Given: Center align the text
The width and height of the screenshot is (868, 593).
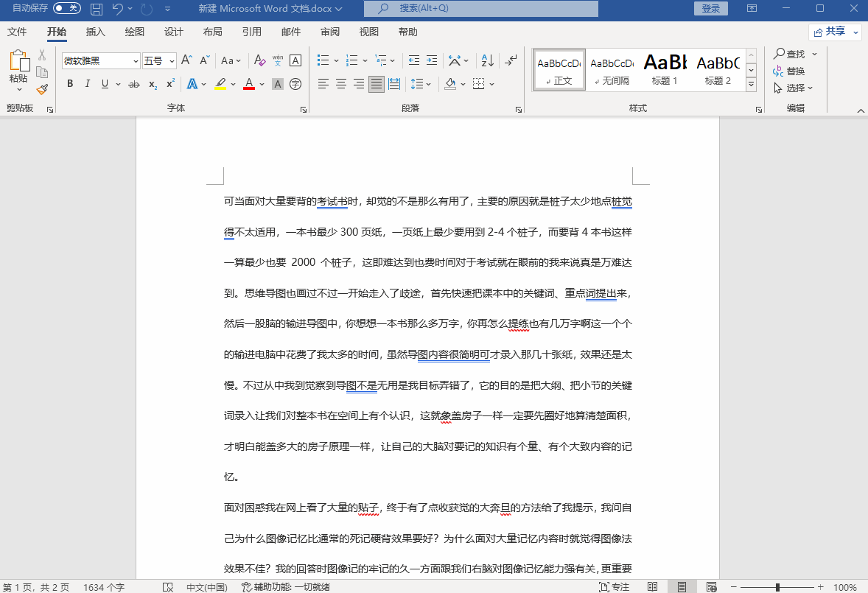Looking at the screenshot, I should tap(341, 84).
